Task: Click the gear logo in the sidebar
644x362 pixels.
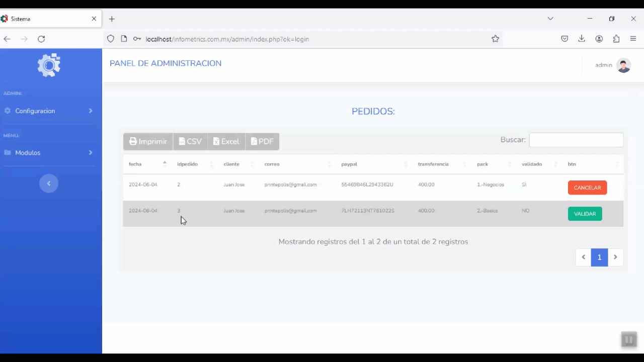Action: pos(49,65)
